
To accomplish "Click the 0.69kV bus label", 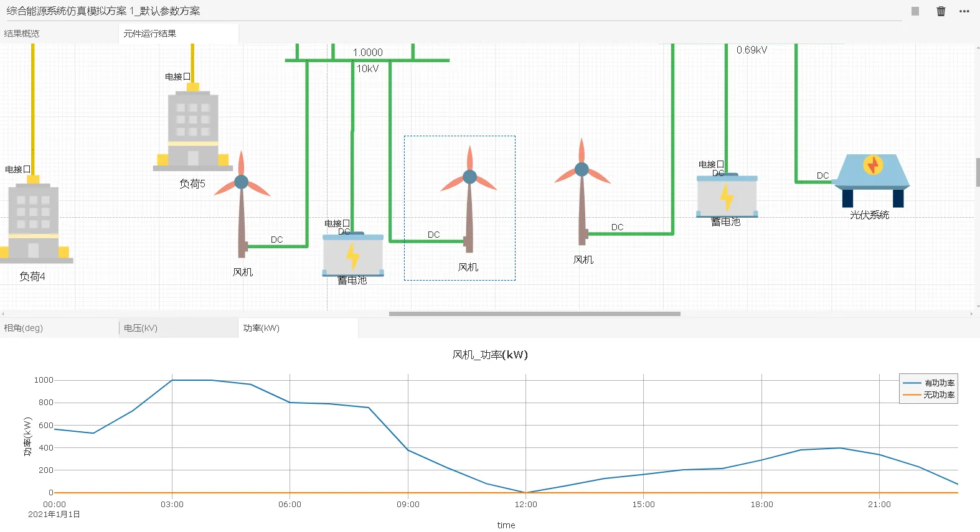I will (751, 50).
